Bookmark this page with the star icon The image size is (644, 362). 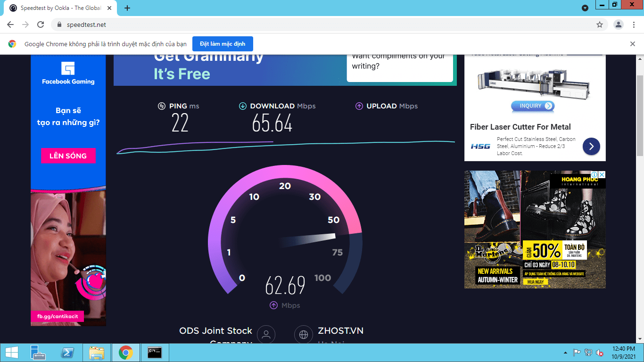click(600, 25)
